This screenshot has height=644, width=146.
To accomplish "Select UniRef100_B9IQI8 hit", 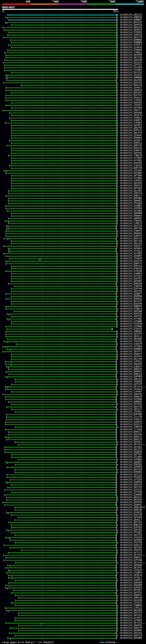I will coord(131,72).
